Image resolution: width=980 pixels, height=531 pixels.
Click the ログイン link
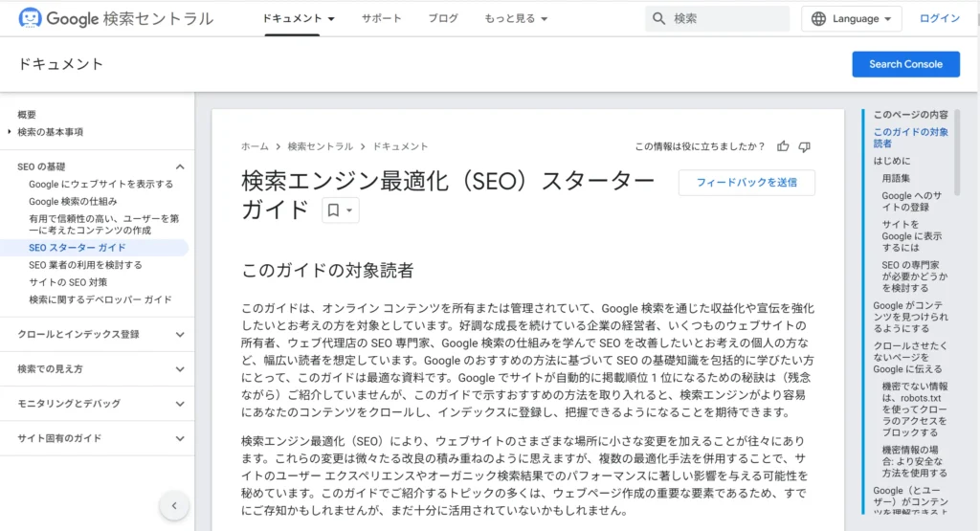pos(940,19)
